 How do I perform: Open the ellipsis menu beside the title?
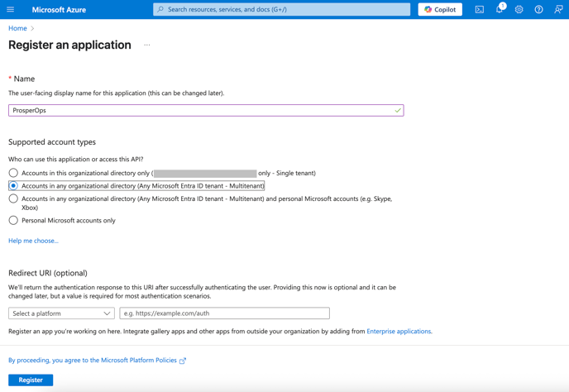(147, 45)
